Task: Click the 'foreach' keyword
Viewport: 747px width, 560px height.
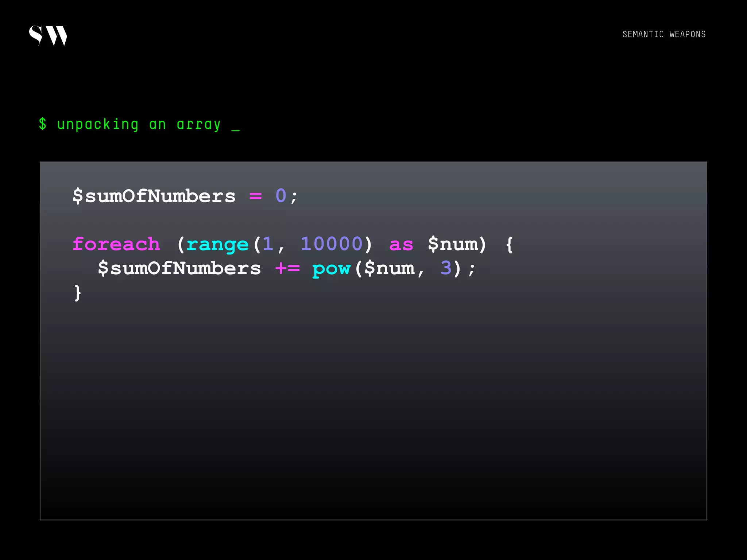Action: point(116,244)
